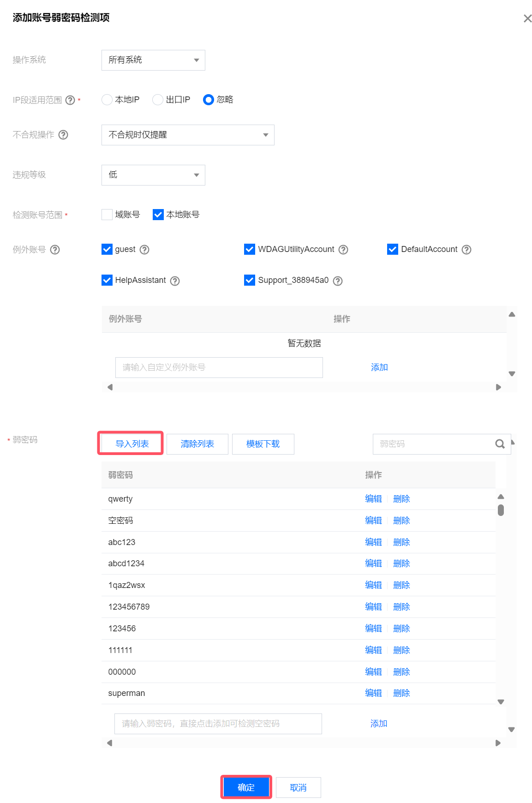Uncheck the WDAGUtilityAccount exception checkbox

pyautogui.click(x=250, y=249)
